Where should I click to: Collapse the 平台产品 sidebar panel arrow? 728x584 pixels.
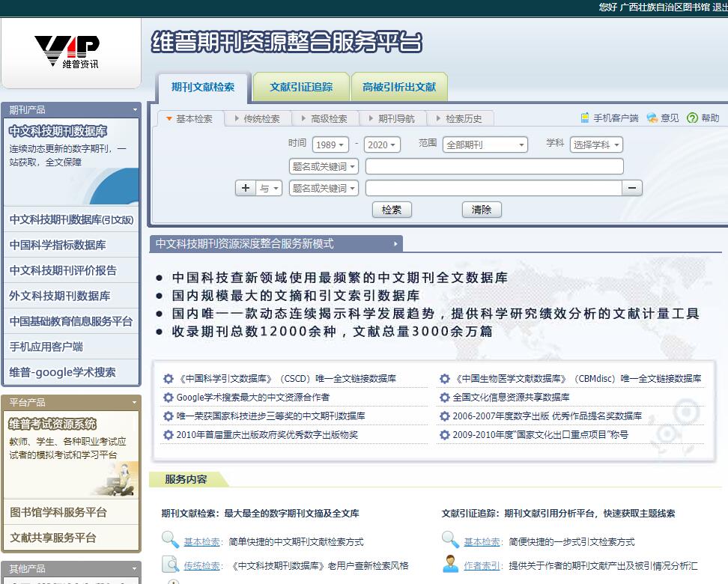tap(135, 403)
